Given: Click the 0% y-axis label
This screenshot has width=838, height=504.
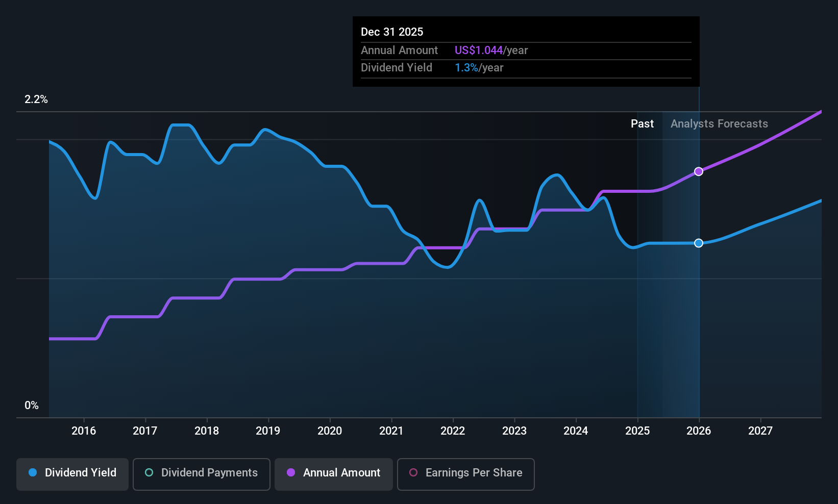Looking at the screenshot, I should coord(32,406).
